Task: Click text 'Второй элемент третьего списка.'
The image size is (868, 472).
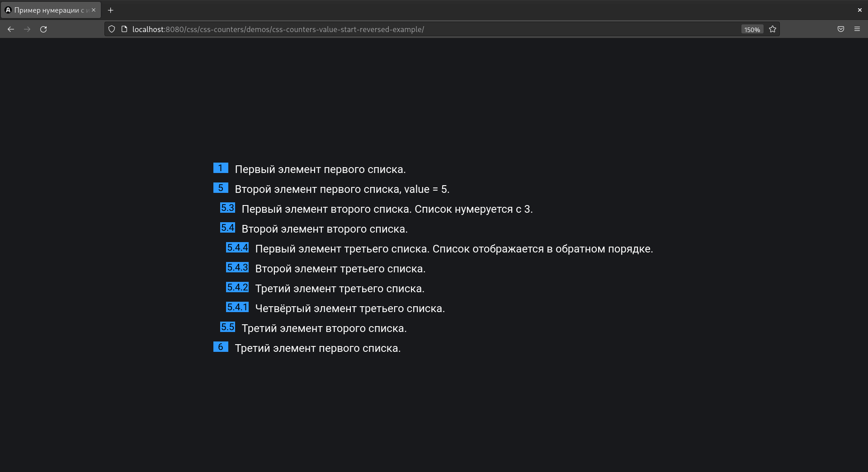Action: coord(340,269)
